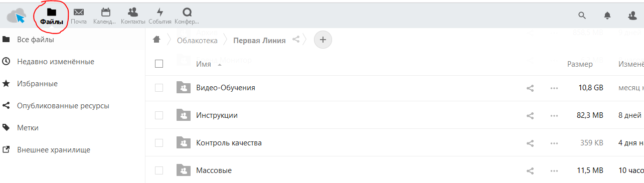Viewport: 644px width, 183px height.
Task: Check the Видео-Обучения folder checkbox
Action: pos(159,88)
